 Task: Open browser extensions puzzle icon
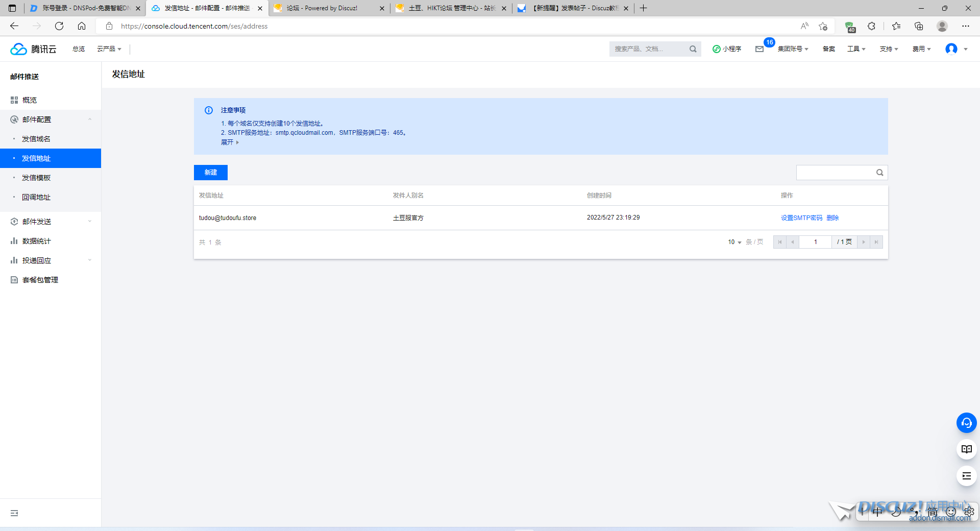pyautogui.click(x=872, y=26)
